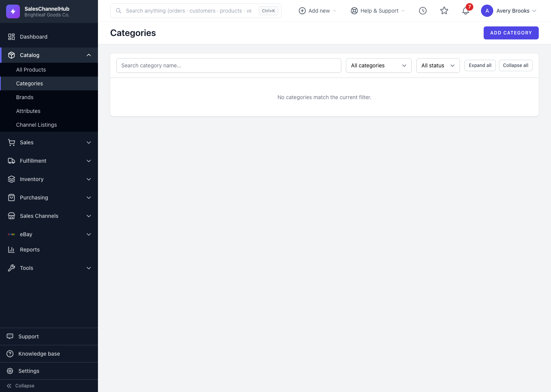Click the Expand all button
The image size is (551, 392).
click(x=480, y=65)
